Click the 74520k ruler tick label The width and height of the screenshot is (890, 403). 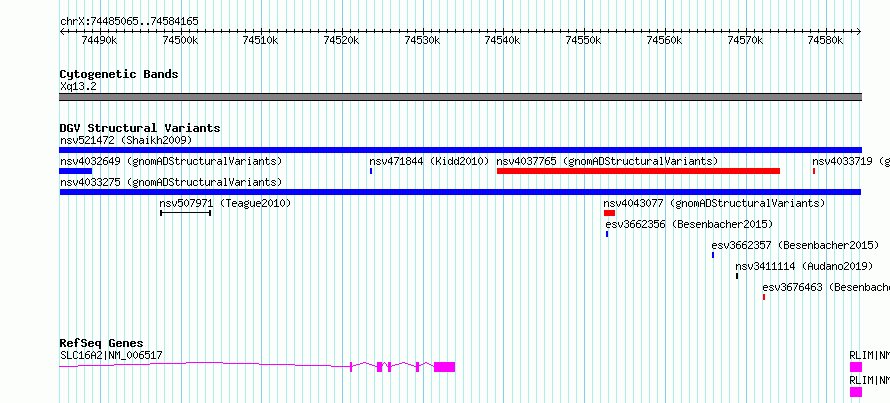[x=342, y=40]
